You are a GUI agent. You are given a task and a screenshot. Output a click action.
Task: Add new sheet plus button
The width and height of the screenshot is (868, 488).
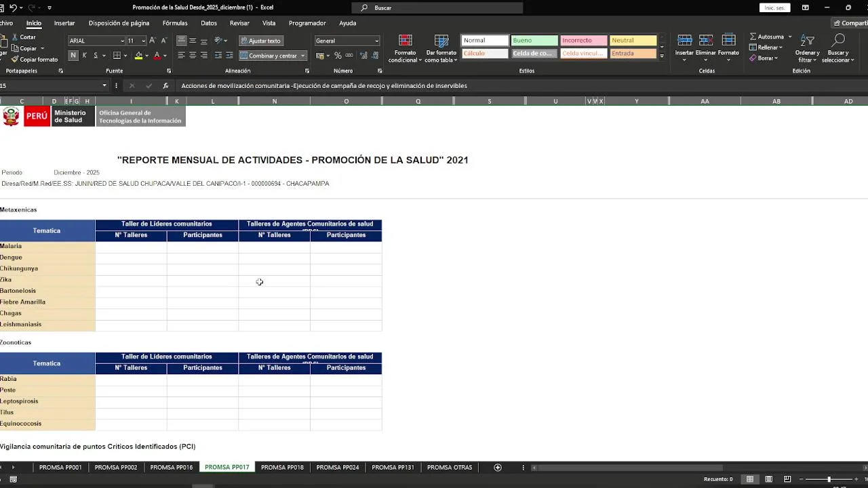coord(498,468)
